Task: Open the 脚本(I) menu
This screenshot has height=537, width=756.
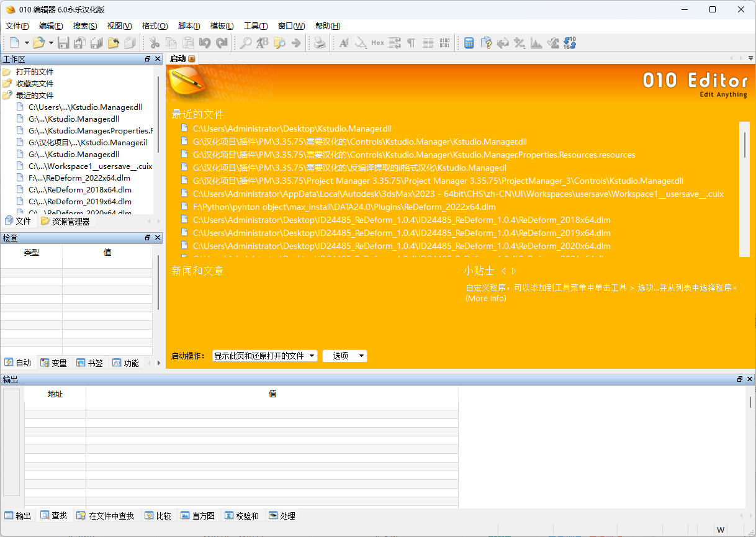Action: tap(189, 26)
